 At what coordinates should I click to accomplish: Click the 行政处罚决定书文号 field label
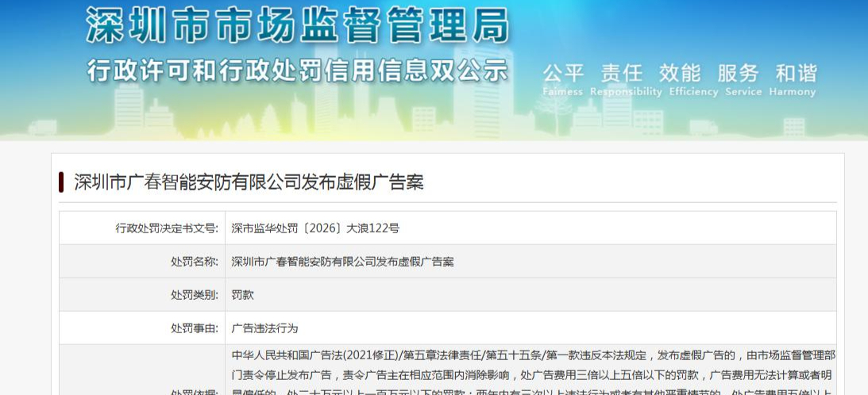[x=167, y=228]
